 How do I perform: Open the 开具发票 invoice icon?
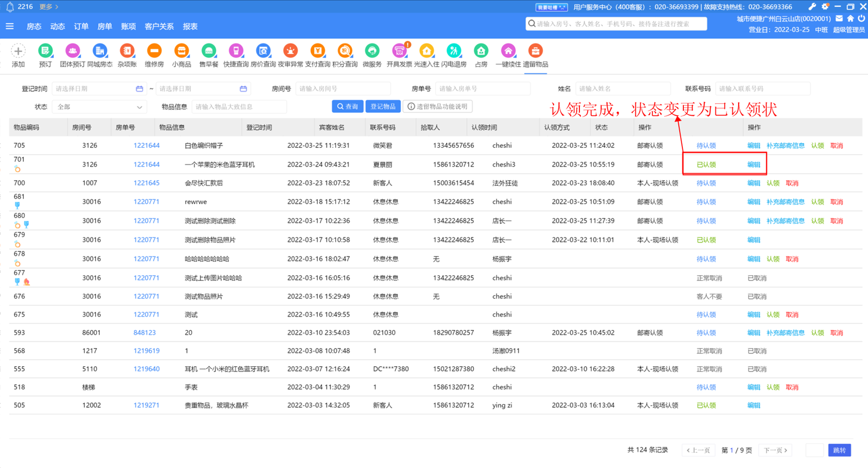tap(399, 51)
